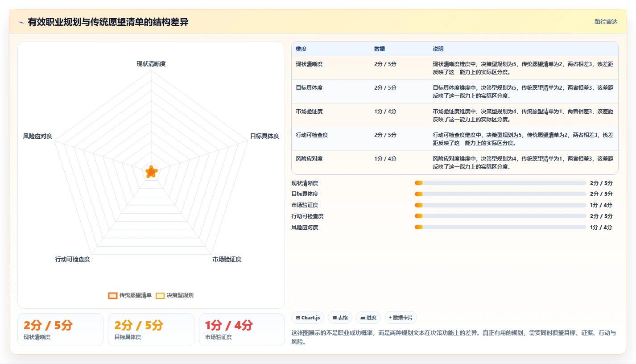636x364 pixels.
Task: Click the lightning icon before the title
Action: pyautogui.click(x=21, y=22)
